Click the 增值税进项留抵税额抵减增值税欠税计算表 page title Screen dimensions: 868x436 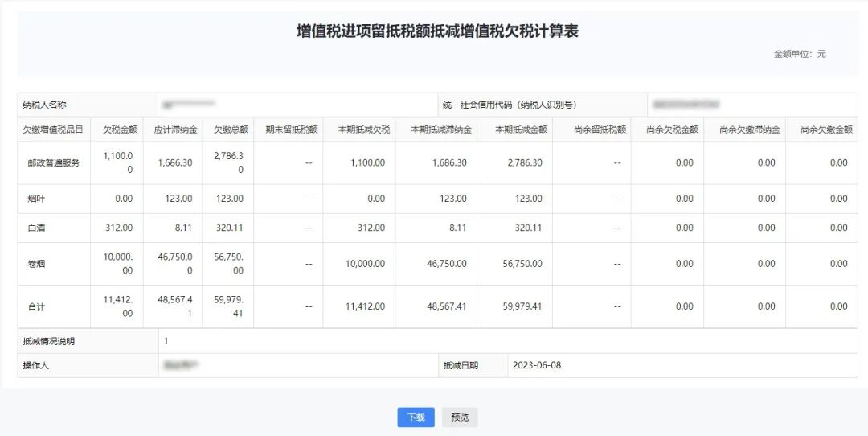(437, 31)
